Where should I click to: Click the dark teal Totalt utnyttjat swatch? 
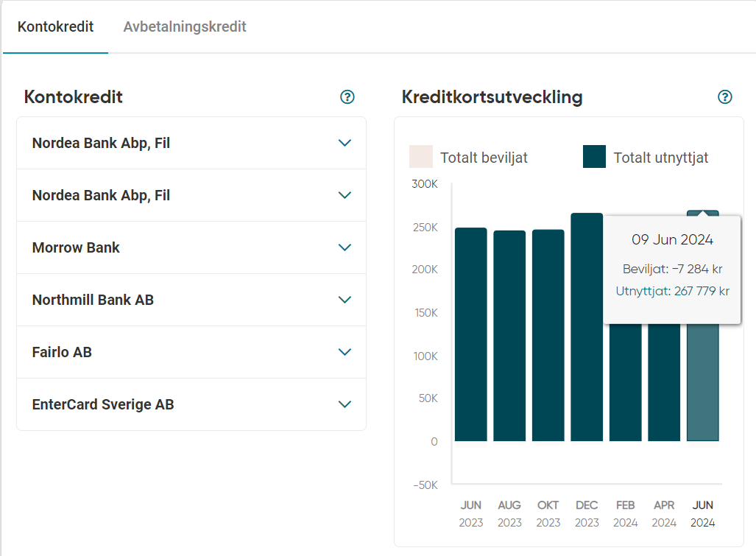[x=594, y=157]
